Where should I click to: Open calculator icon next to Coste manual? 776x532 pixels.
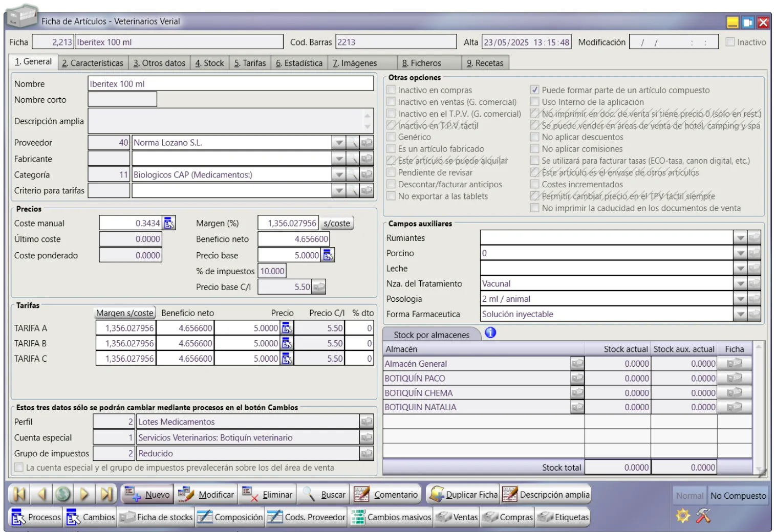[x=169, y=223]
